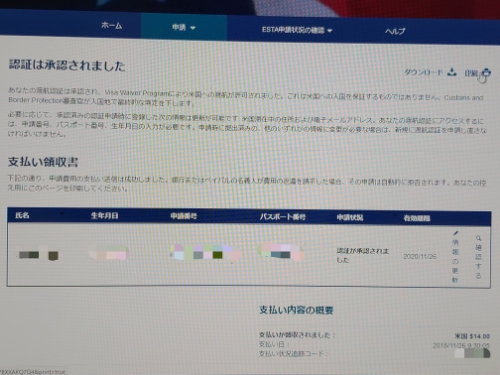
Task: Select the 申請番号 column header
Action: coord(184,216)
